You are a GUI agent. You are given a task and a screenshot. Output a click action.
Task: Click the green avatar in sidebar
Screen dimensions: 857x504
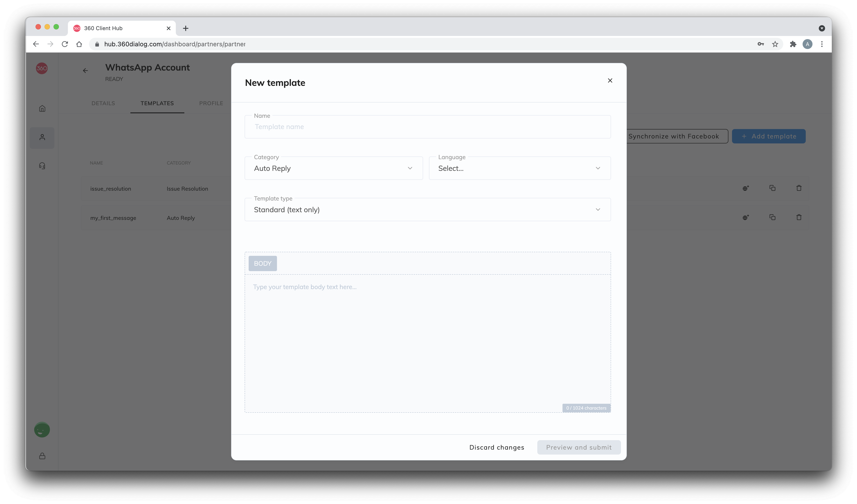(x=42, y=430)
